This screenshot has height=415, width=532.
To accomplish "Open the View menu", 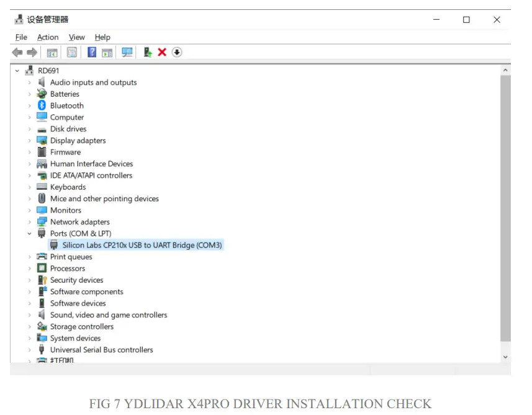I will pyautogui.click(x=76, y=37).
